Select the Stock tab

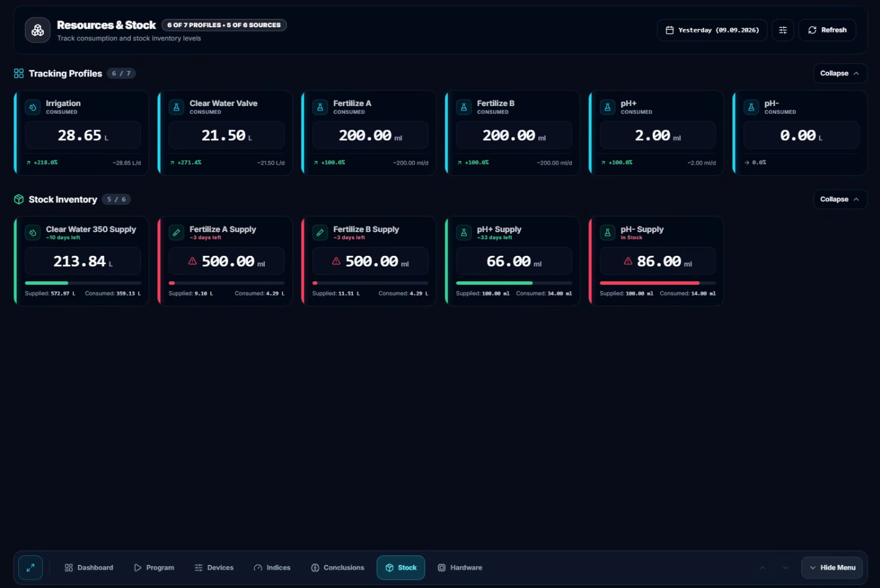401,567
